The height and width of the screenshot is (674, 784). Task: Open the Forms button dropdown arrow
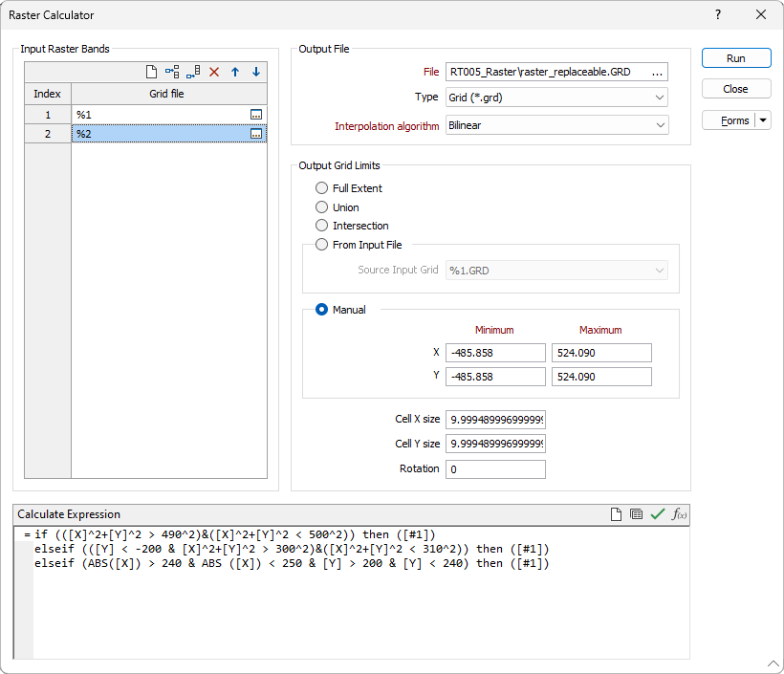(x=763, y=120)
